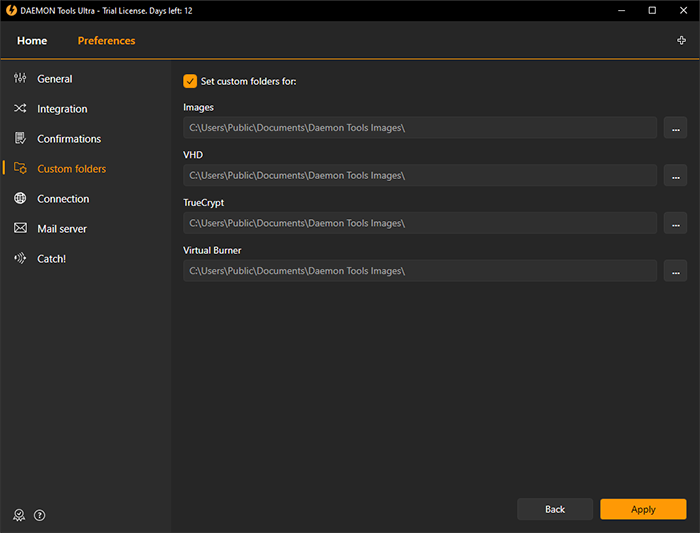Click the Back button
700x533 pixels.
[x=555, y=509]
